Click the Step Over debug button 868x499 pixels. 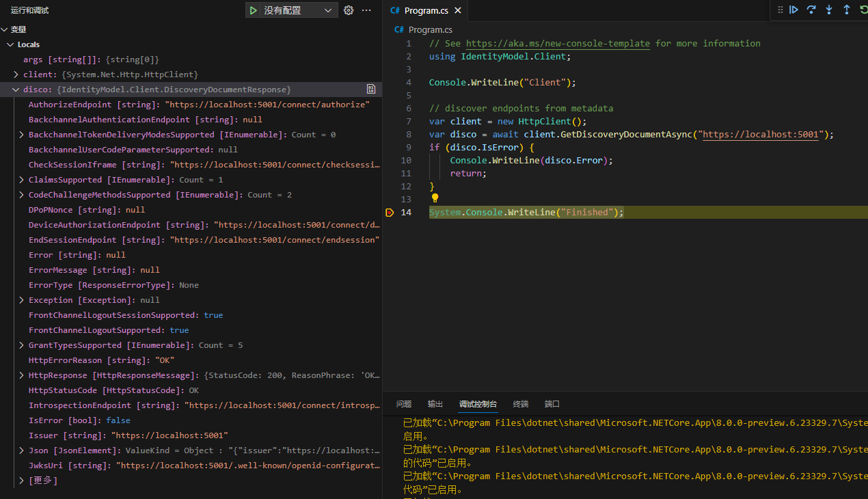811,10
